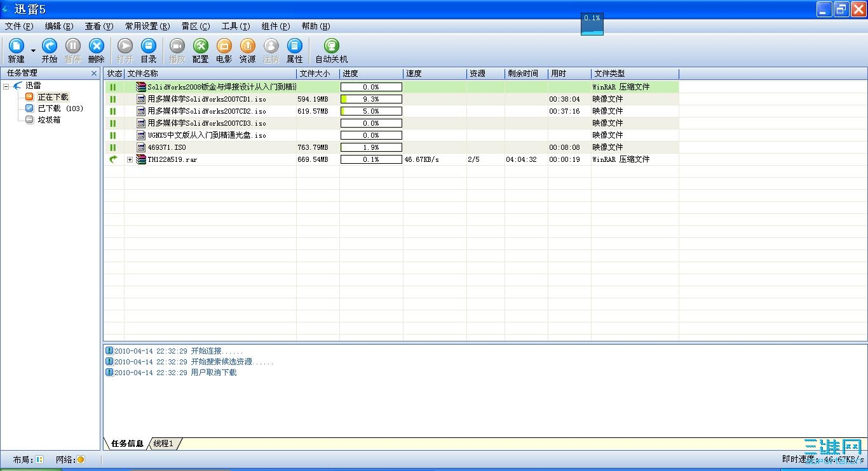Click the 资源 (Resources) toolbar icon
Image resolution: width=868 pixels, height=471 pixels.
(x=248, y=46)
